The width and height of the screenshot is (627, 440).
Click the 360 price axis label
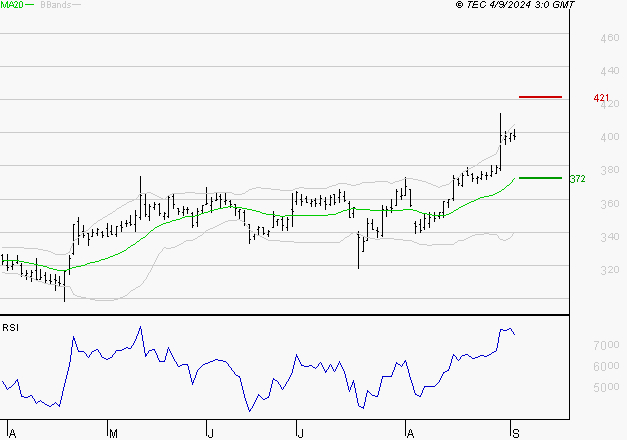(x=609, y=204)
